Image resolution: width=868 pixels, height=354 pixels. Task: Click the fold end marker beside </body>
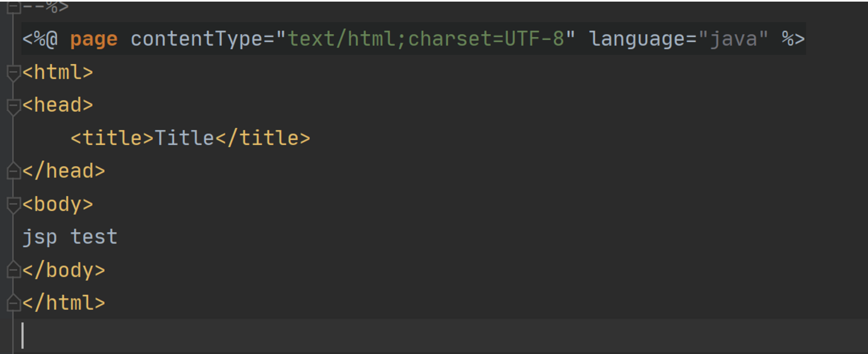tap(13, 271)
